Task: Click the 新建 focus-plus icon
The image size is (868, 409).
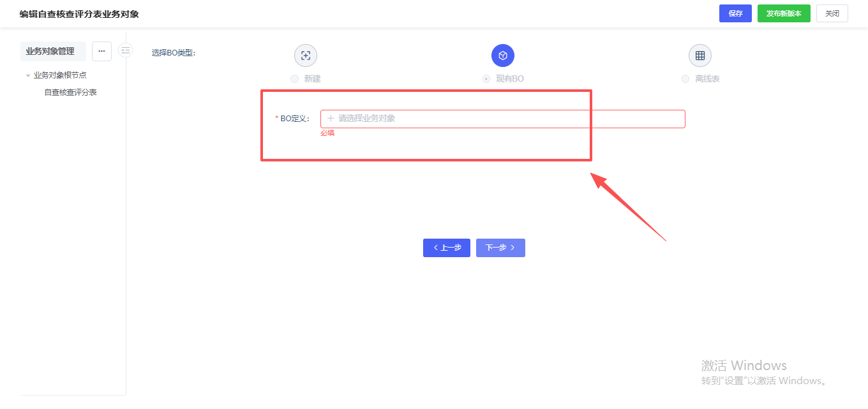Action: (306, 56)
